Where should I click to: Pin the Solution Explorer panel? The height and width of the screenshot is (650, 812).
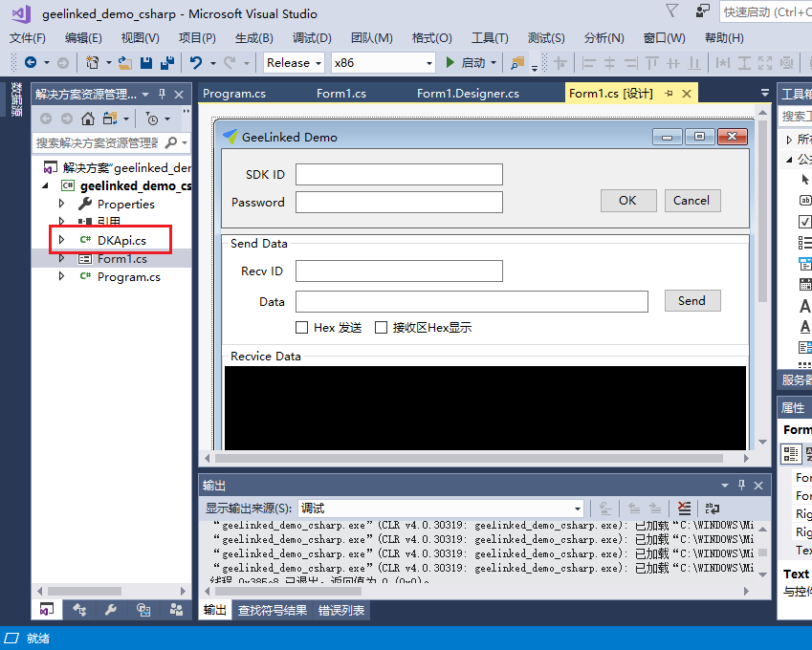[x=163, y=95]
